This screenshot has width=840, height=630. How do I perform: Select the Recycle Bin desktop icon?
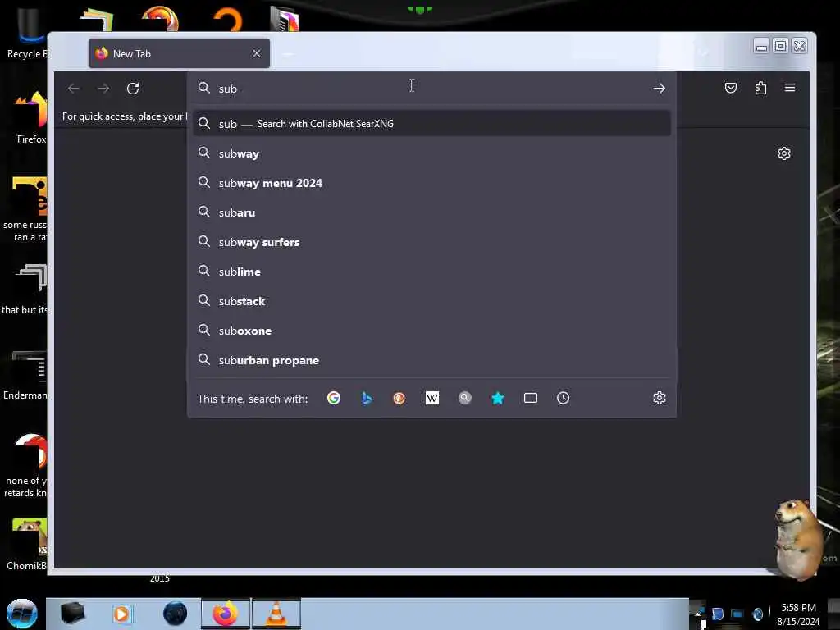pos(27,33)
